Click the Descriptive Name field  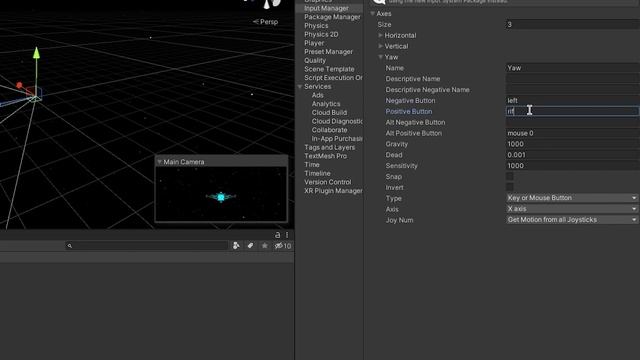pos(573,78)
